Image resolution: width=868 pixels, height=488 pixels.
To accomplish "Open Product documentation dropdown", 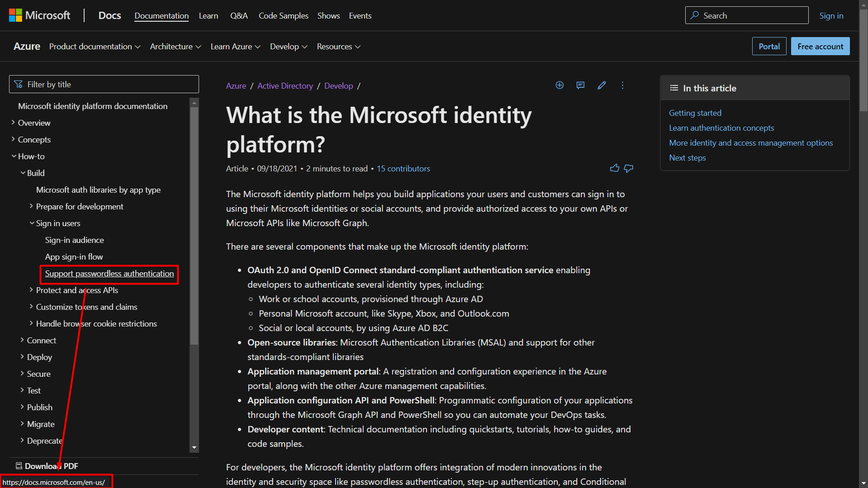I will (x=95, y=47).
